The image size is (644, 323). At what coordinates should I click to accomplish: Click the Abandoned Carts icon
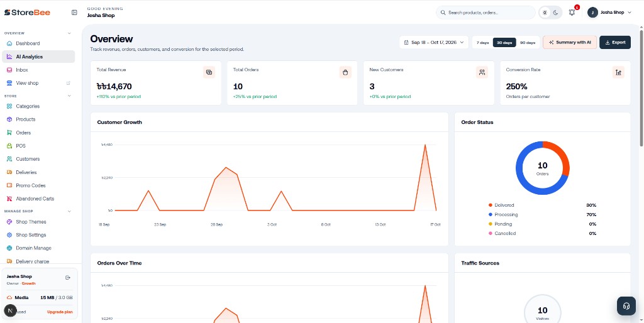(x=9, y=199)
